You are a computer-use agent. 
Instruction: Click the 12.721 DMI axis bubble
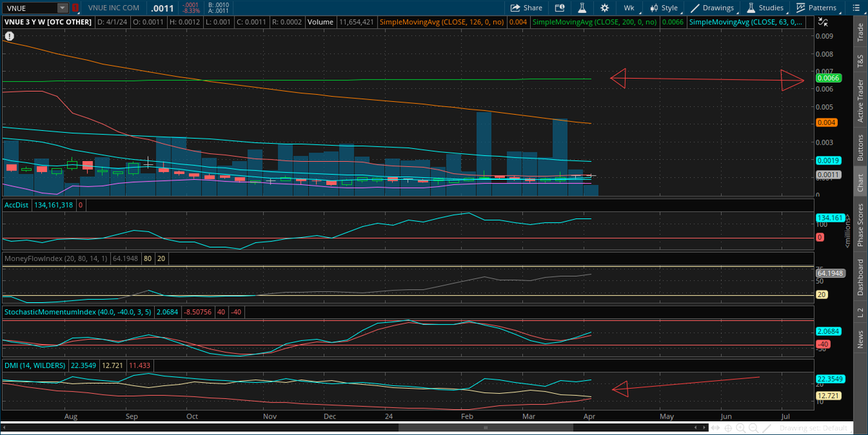(827, 395)
